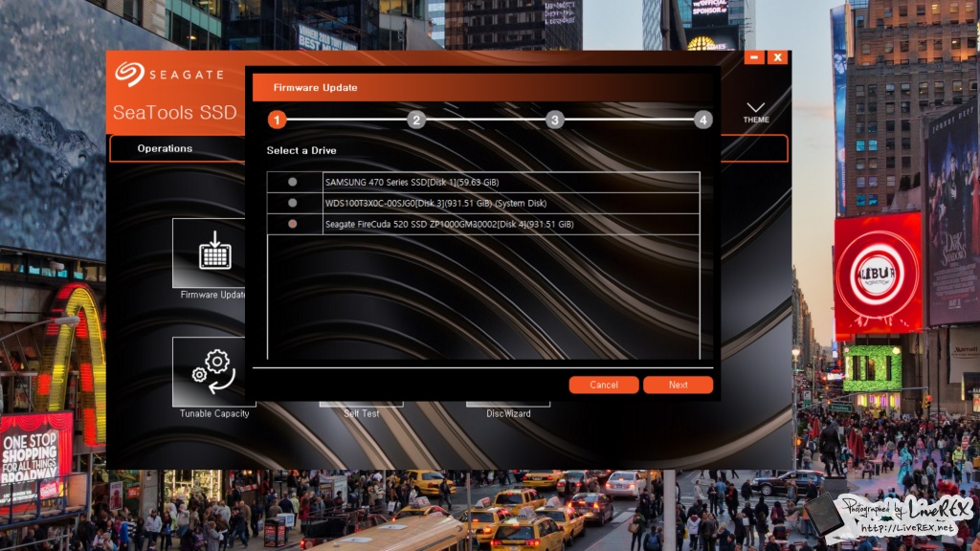The width and height of the screenshot is (980, 551).
Task: Open the Firmware Update keyboard icon
Action: coord(215,251)
